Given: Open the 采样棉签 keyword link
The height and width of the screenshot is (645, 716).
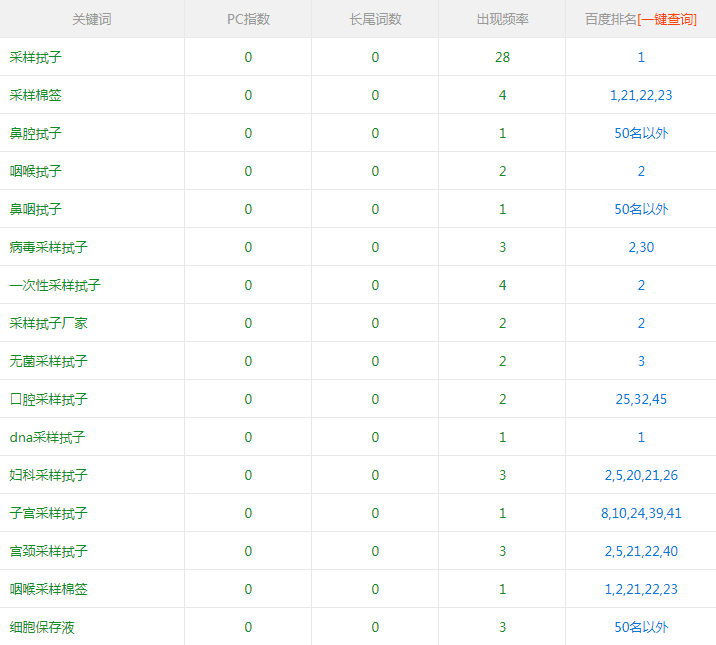Looking at the screenshot, I should point(36,95).
